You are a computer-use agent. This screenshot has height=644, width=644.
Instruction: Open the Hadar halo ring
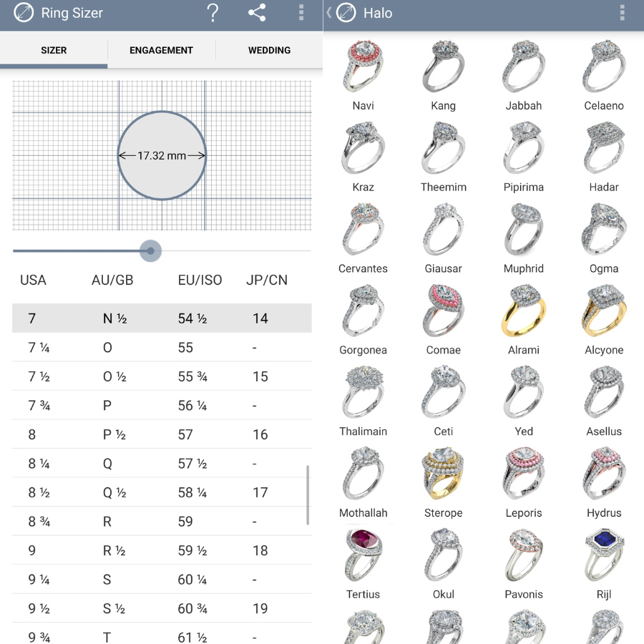pos(604,157)
